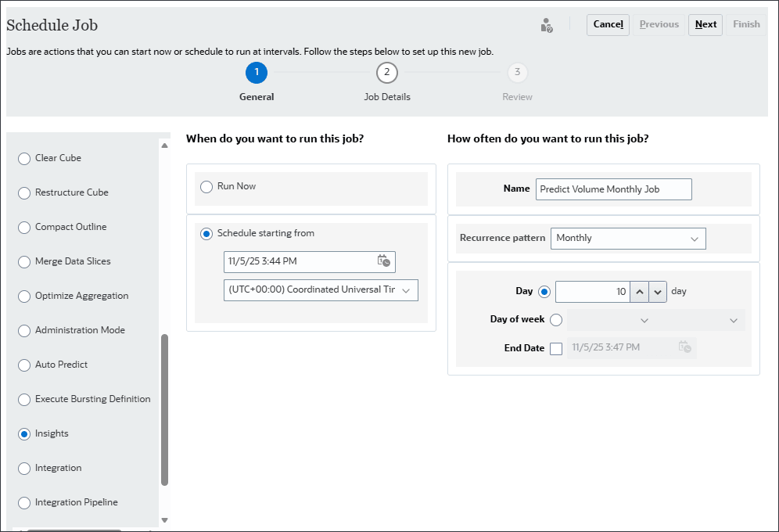Click the job list horizontal scrollbar
The width and height of the screenshot is (779, 532).
(74, 530)
